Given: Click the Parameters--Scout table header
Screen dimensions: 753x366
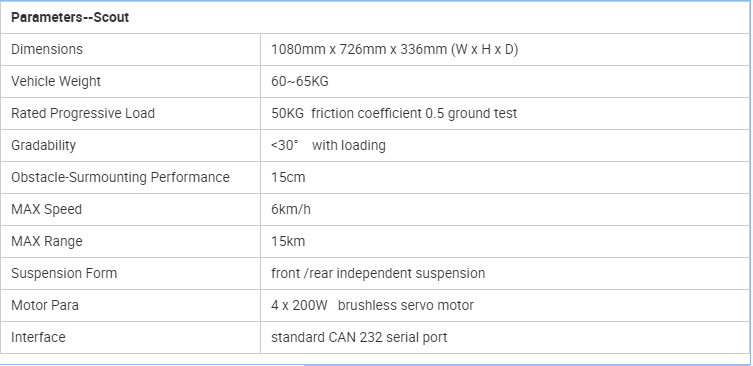Looking at the screenshot, I should pyautogui.click(x=70, y=18).
